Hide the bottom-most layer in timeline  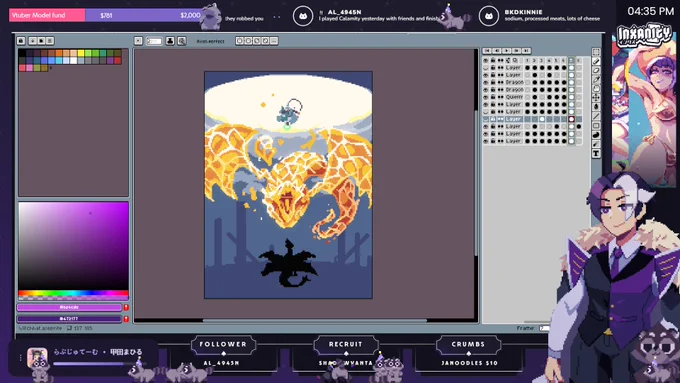point(486,141)
